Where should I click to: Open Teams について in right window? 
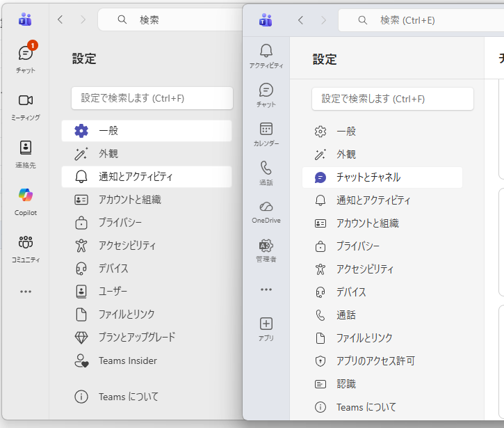coord(382,407)
